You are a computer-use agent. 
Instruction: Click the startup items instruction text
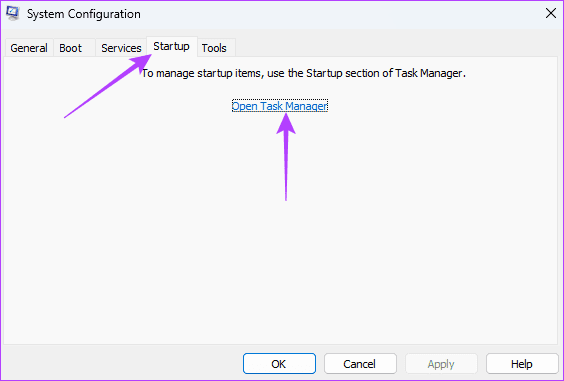point(304,73)
